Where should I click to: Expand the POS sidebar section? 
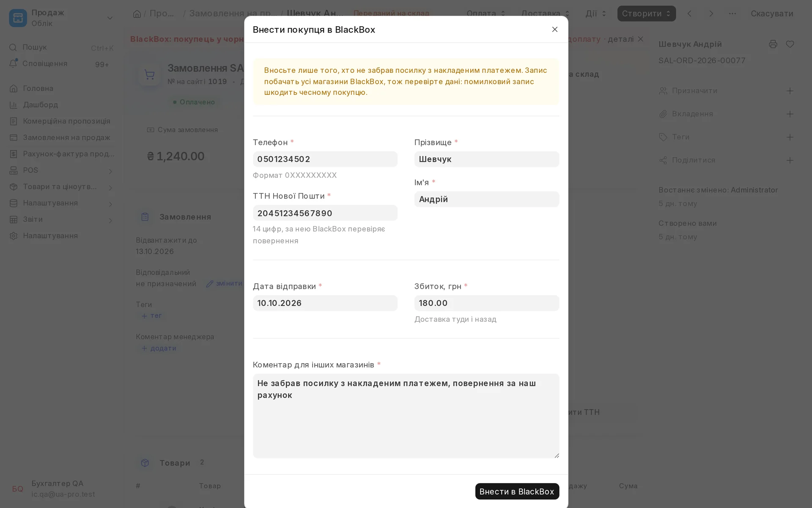[110, 171]
